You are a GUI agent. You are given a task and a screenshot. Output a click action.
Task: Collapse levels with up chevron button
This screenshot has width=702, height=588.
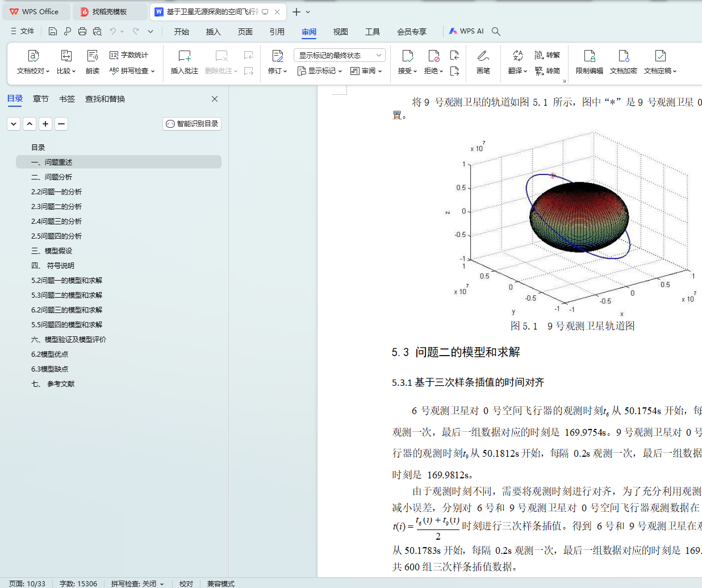click(30, 123)
